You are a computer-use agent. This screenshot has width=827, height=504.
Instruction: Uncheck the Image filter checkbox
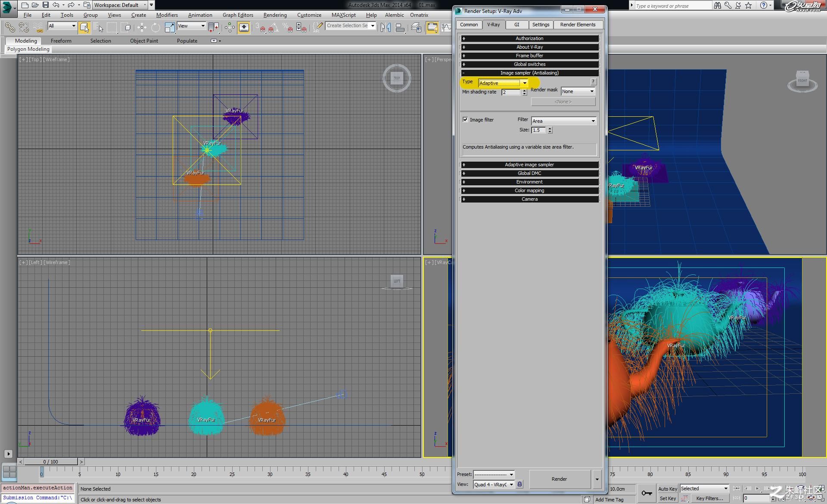click(x=465, y=119)
